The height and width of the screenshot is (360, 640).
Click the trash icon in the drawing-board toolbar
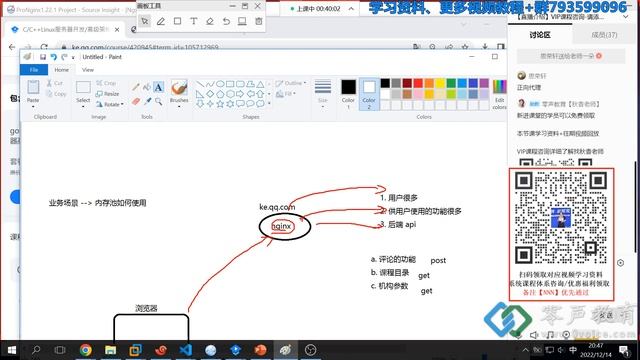pyautogui.click(x=258, y=21)
